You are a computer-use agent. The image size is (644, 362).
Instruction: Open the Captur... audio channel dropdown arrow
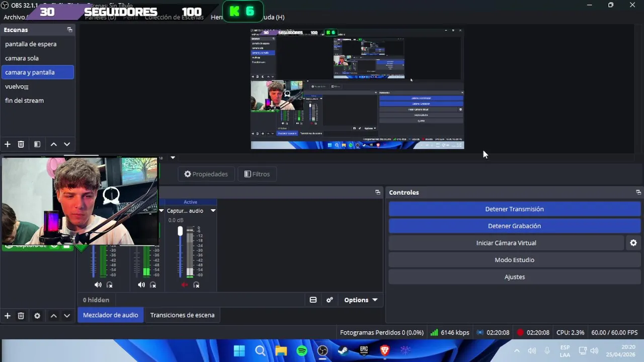tap(213, 211)
